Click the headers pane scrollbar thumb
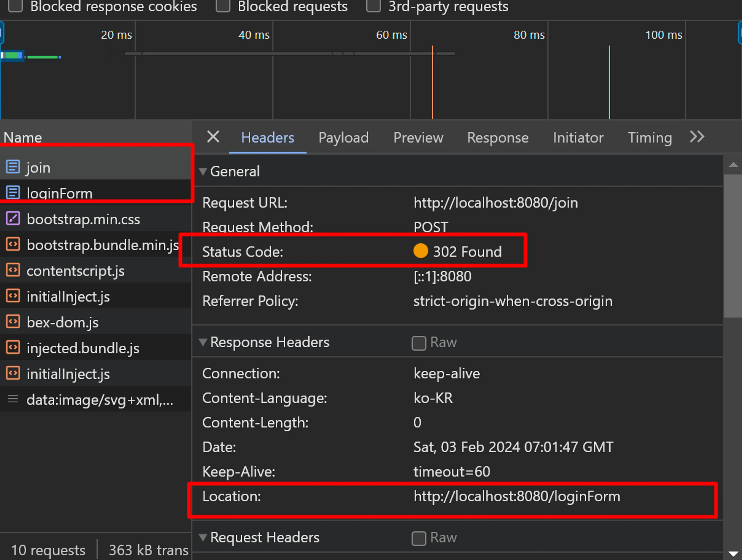Screen dimensions: 742x560 [x=733, y=246]
